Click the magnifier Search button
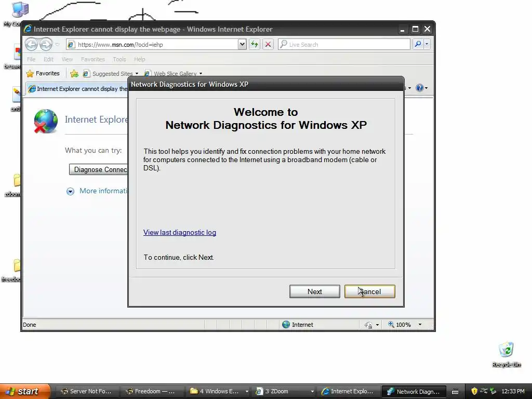The width and height of the screenshot is (532, 399). (418, 44)
